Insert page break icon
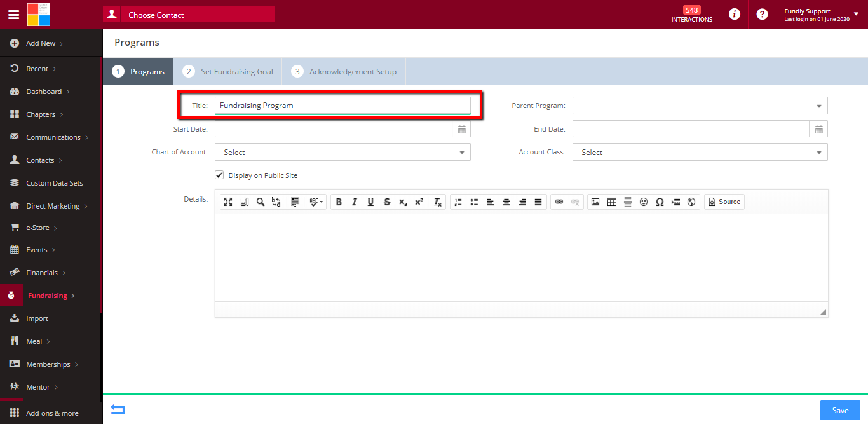The width and height of the screenshot is (868, 424). [675, 202]
